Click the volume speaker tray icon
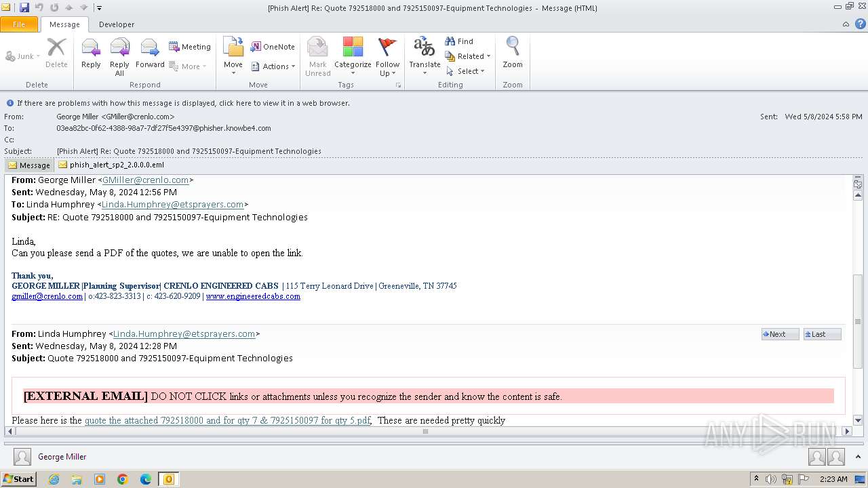The width and height of the screenshot is (868, 488). click(771, 479)
